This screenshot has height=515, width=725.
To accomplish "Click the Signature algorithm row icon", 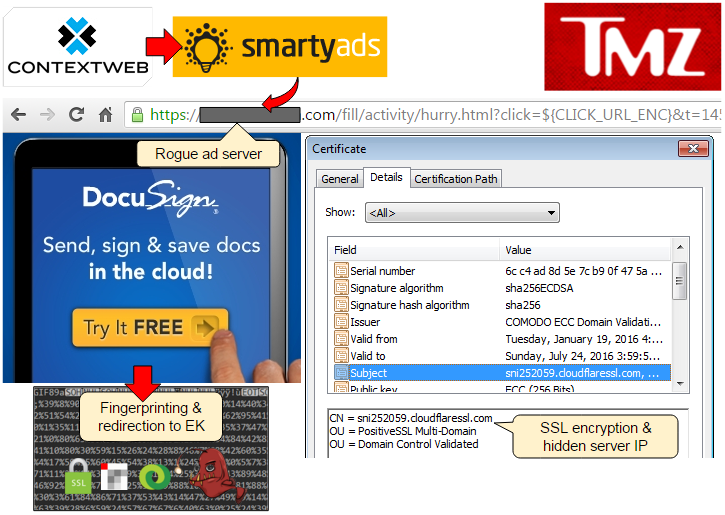I will coord(341,288).
